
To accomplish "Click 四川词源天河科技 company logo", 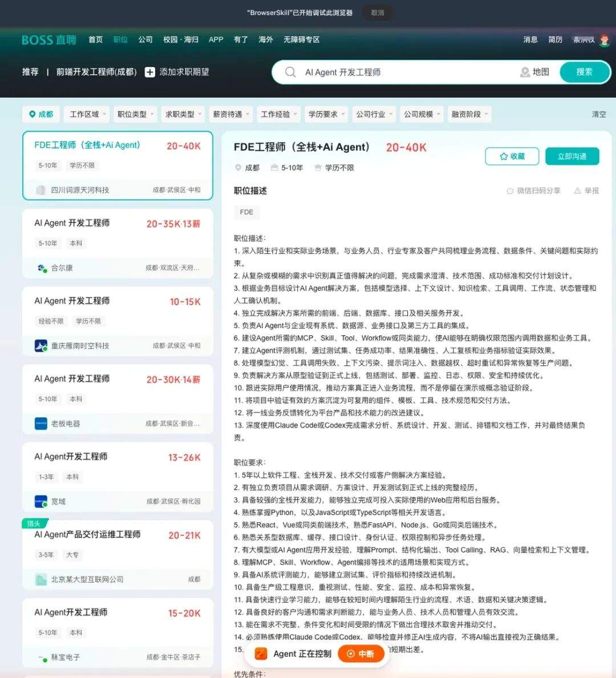I will pos(40,190).
